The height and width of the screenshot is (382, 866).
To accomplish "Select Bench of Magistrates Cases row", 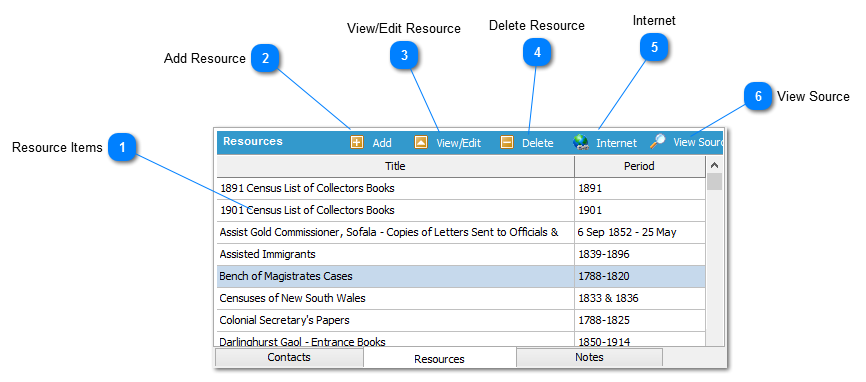I will (395, 276).
